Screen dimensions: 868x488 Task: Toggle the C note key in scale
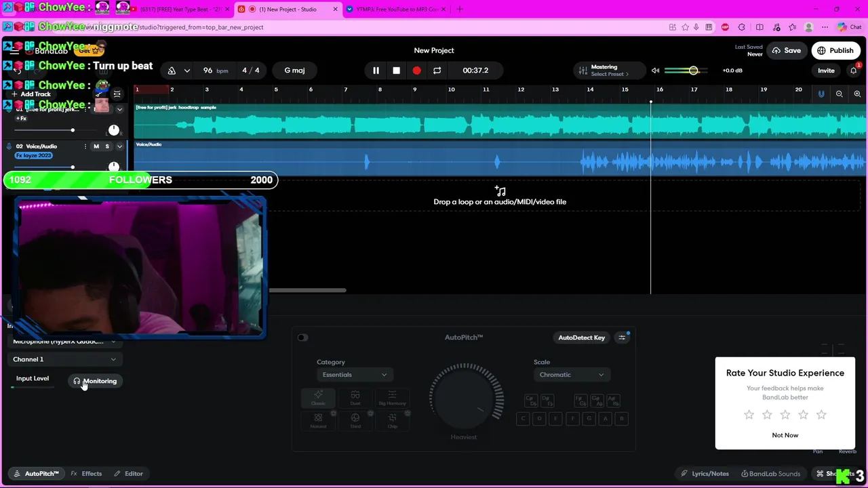(523, 419)
